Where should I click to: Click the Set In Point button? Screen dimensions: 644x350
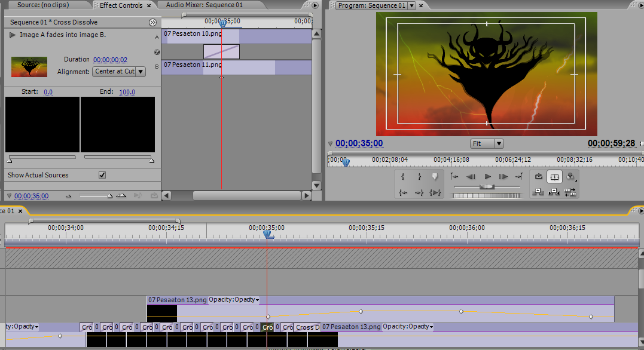pos(403,177)
